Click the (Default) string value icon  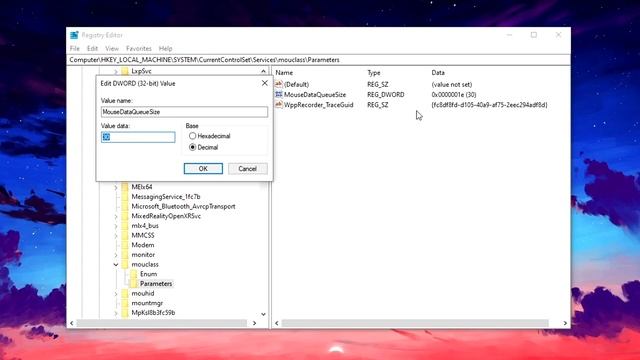279,84
